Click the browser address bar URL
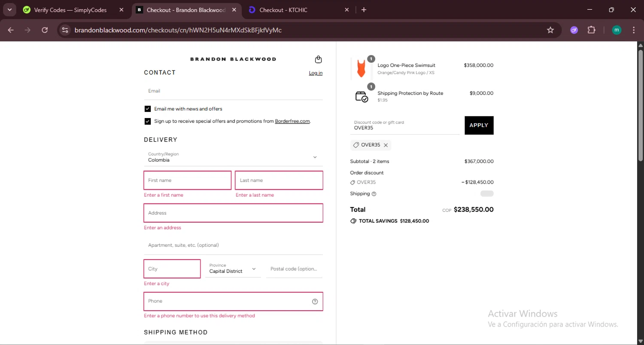The height and width of the screenshot is (345, 644). [178, 30]
